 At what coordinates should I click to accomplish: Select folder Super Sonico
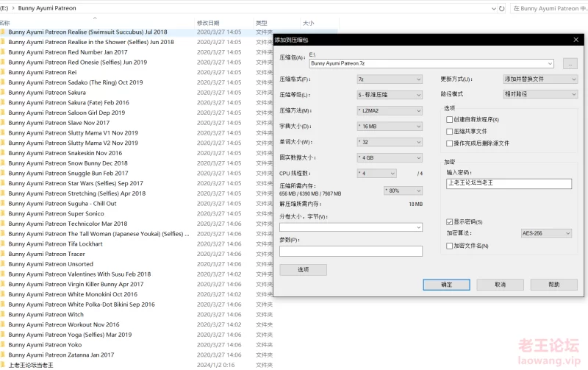point(57,214)
